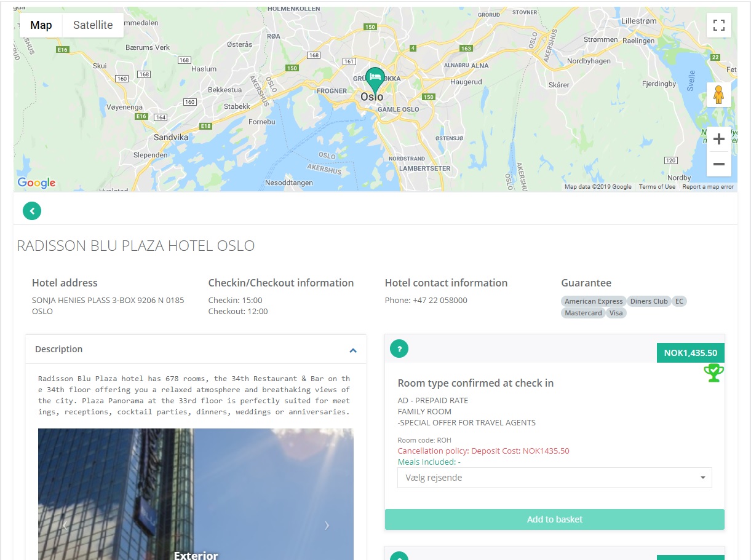
Task: Click the Visa badge
Action: click(616, 313)
